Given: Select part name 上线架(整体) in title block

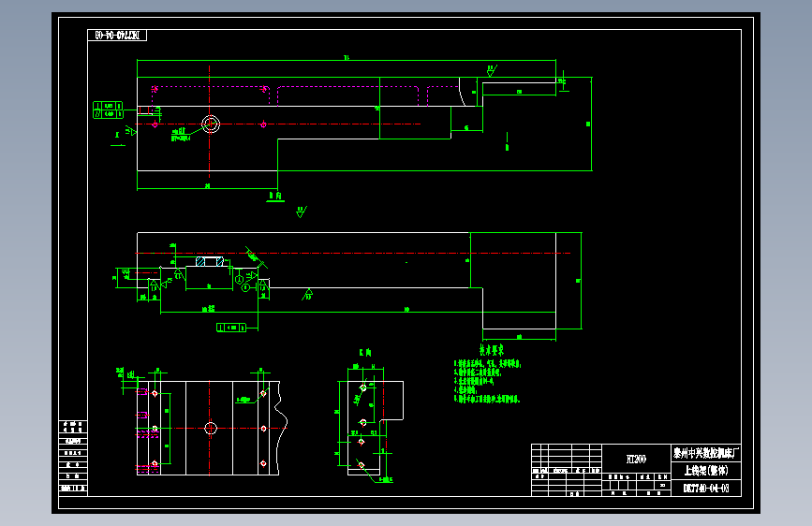Looking at the screenshot, I should [x=706, y=470].
